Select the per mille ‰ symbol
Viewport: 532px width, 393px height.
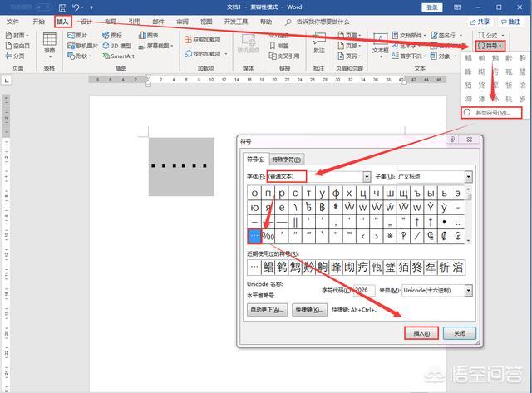(268, 236)
